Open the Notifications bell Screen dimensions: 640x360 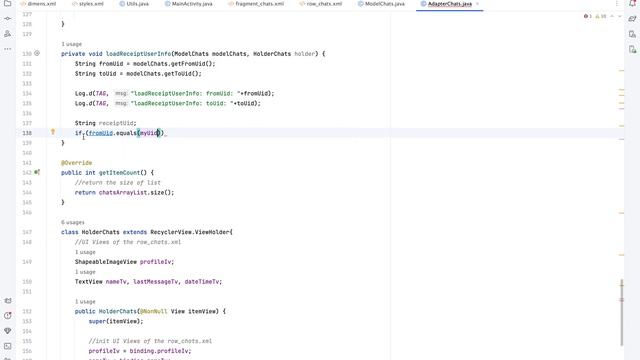pyautogui.click(x=633, y=3)
